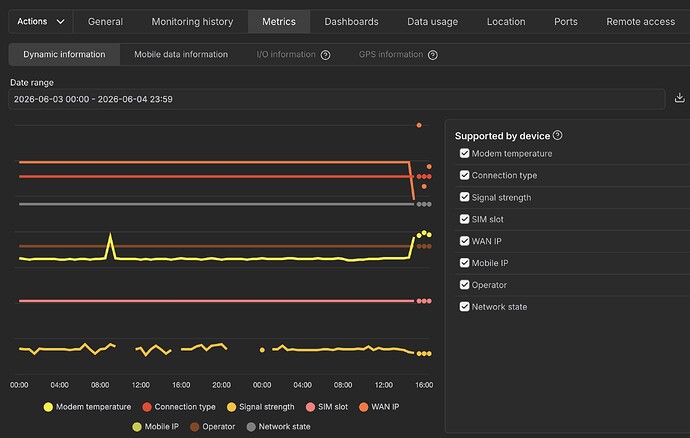Open the Remote access tab
This screenshot has height=438, width=690.
[640, 22]
